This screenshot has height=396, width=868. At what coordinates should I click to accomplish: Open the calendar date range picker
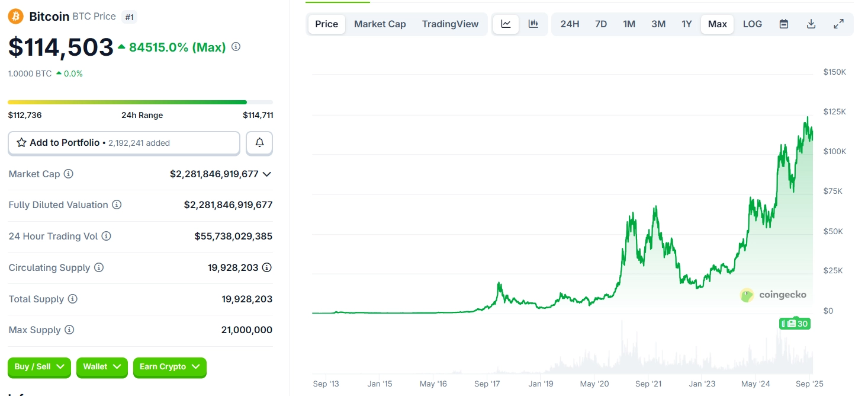(x=784, y=24)
